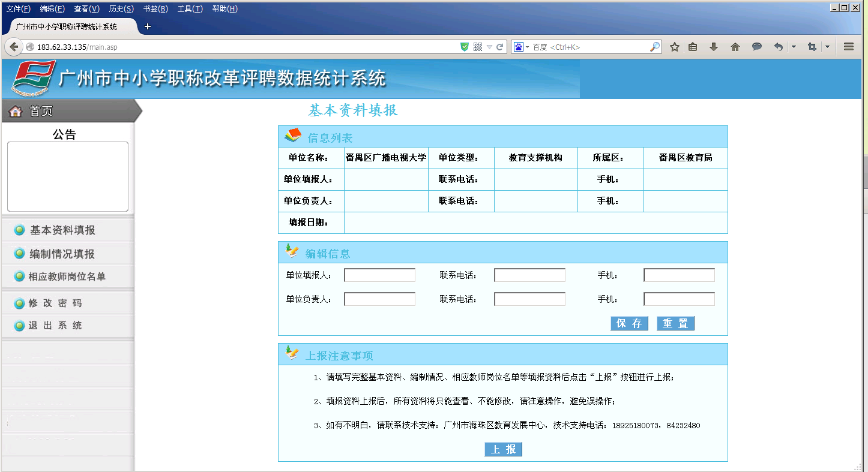The height and width of the screenshot is (472, 868).
Task: Expand the dropdown beside the crop icon
Action: 827,47
